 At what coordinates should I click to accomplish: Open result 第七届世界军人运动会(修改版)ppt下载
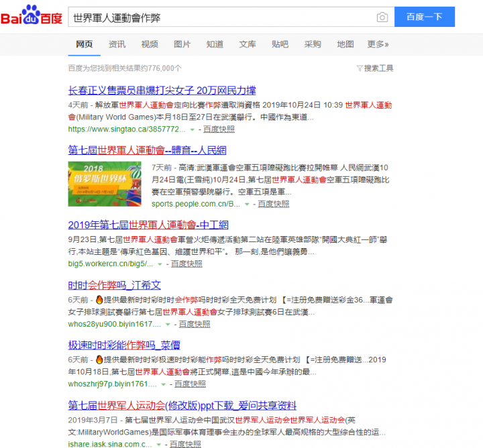pyautogui.click(x=182, y=406)
